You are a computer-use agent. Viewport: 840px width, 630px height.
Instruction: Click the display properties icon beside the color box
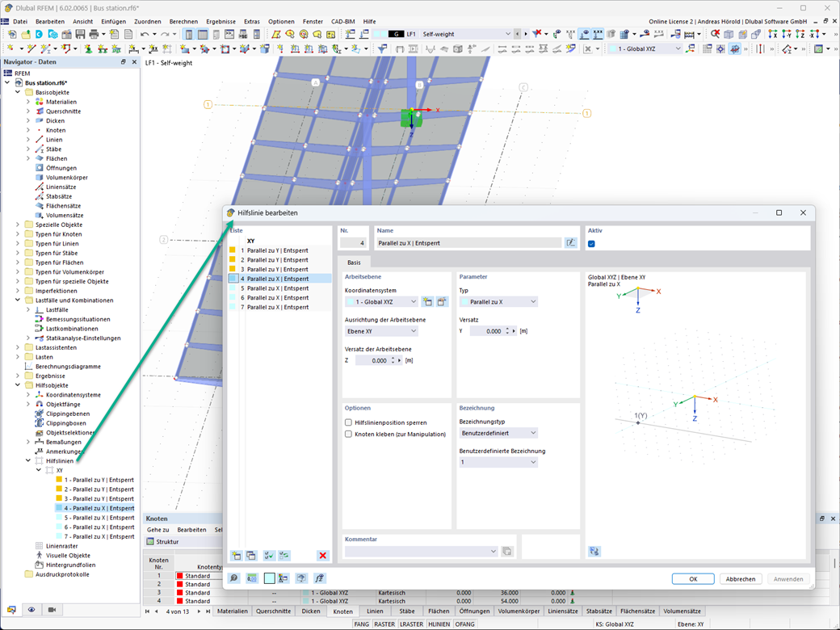coord(283,578)
